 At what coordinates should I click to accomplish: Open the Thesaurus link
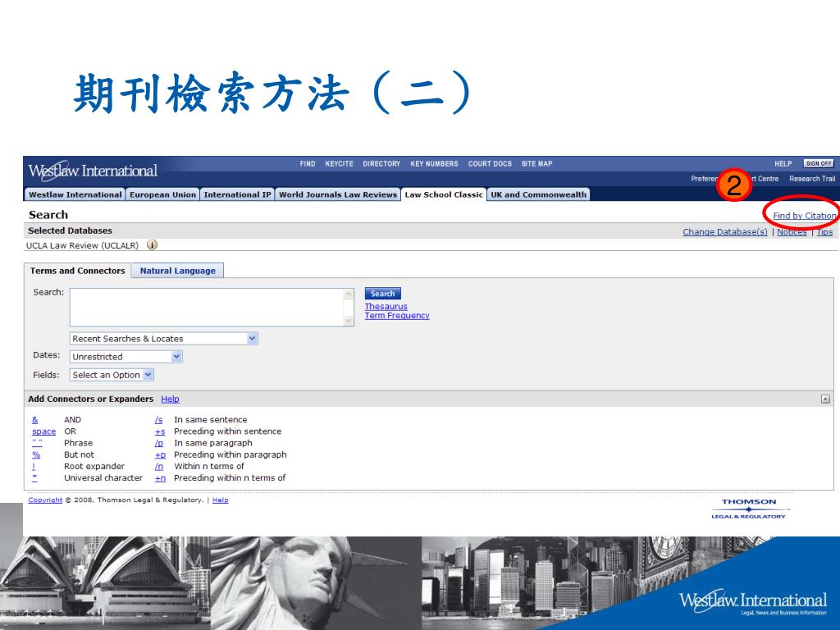tap(386, 307)
